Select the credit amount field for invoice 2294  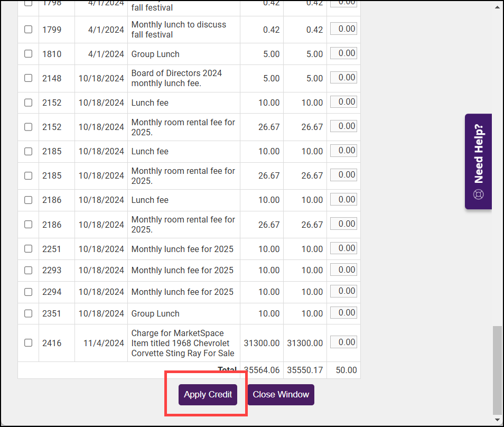click(x=343, y=291)
